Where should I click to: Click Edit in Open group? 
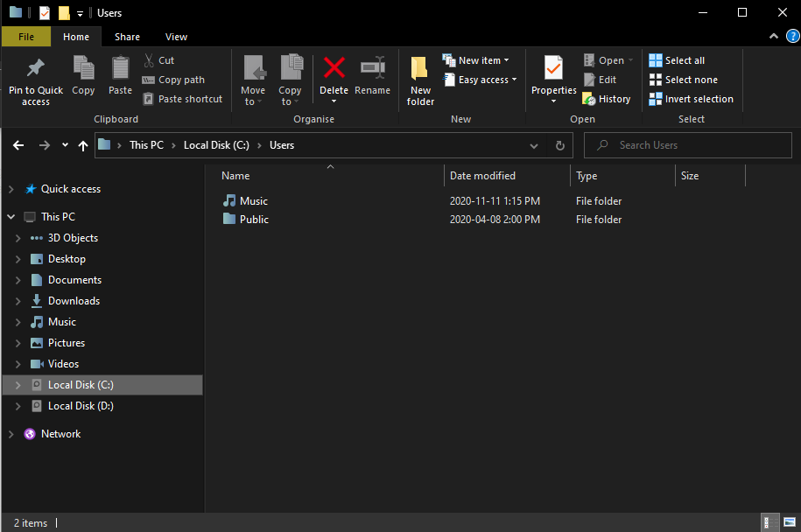pos(601,80)
